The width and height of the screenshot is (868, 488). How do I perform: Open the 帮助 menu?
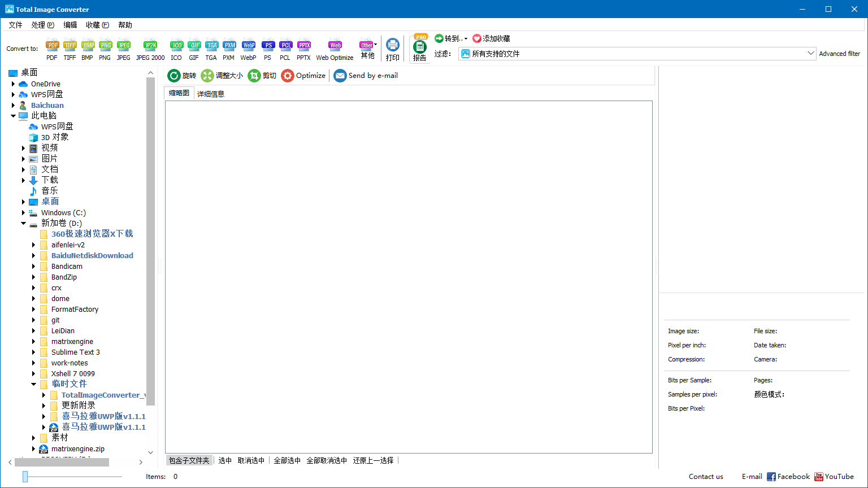click(x=124, y=24)
